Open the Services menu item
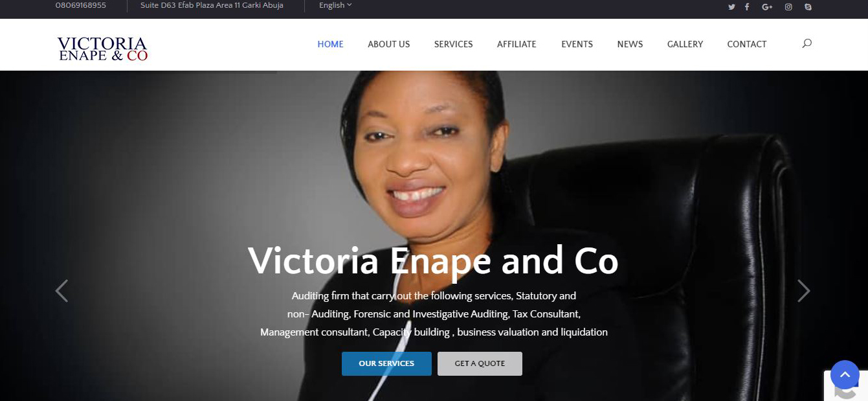 point(453,44)
